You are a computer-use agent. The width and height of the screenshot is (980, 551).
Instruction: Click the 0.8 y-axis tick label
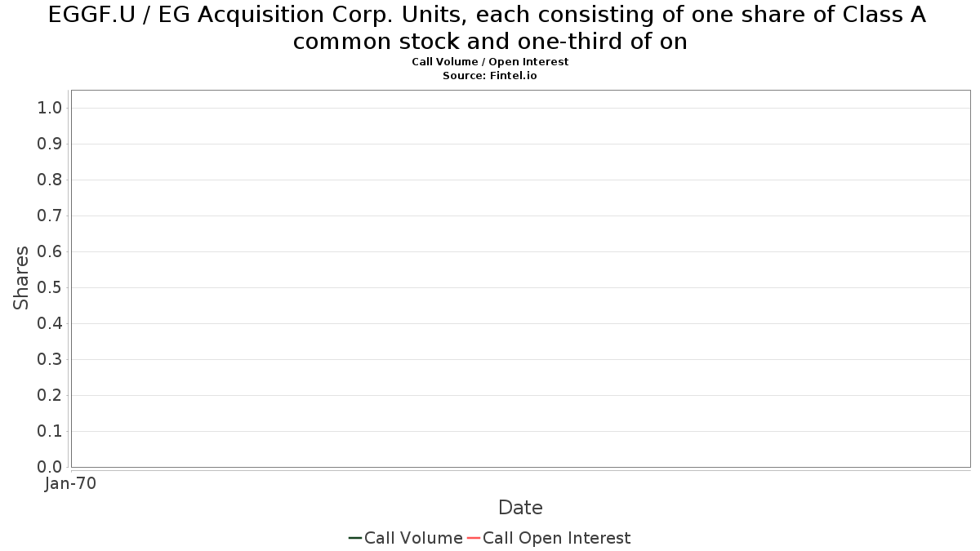click(x=50, y=180)
